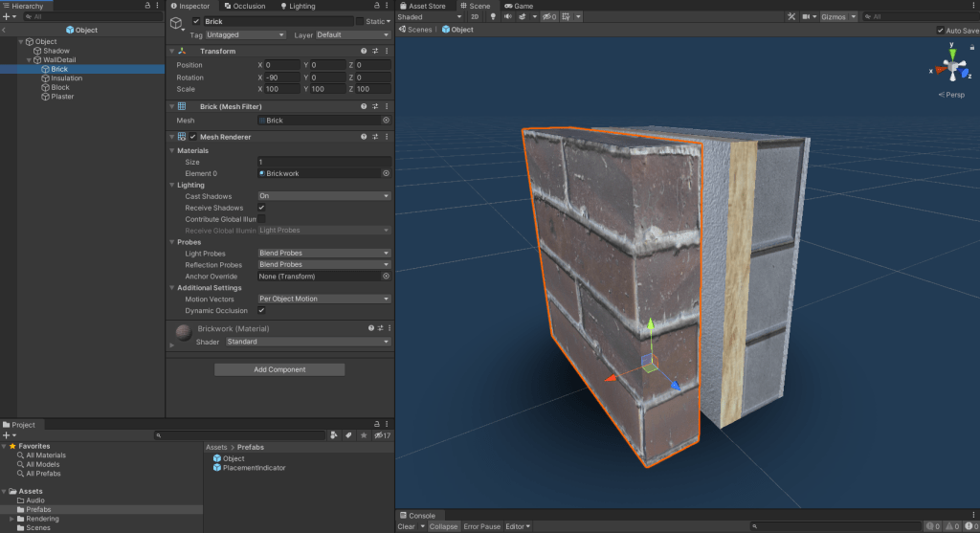Image resolution: width=980 pixels, height=533 pixels.
Task: Lock the Inspector panel with padlock icon
Action: click(376, 6)
